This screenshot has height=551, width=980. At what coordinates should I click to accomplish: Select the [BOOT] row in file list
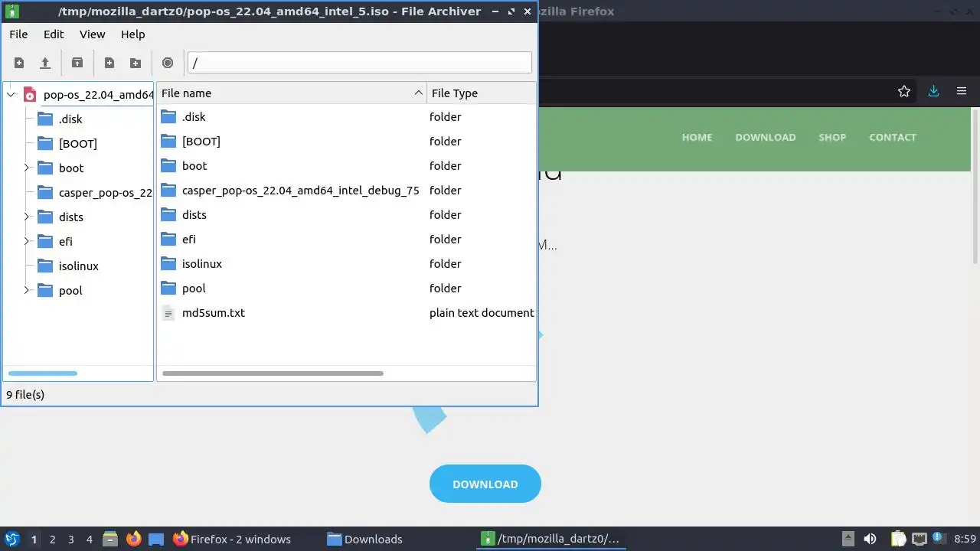pos(346,142)
